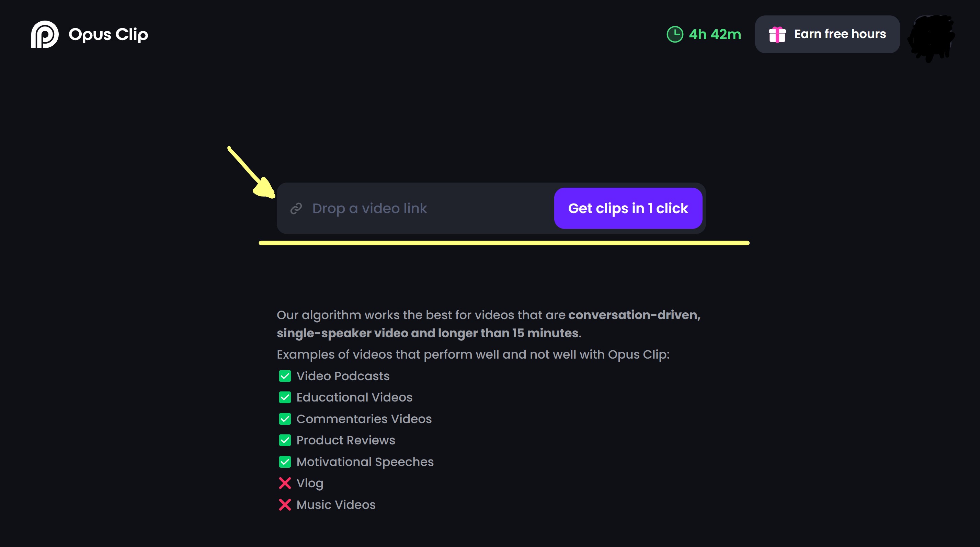The width and height of the screenshot is (980, 547).
Task: Toggle the Motivational Speeches green checkbox
Action: click(x=283, y=462)
